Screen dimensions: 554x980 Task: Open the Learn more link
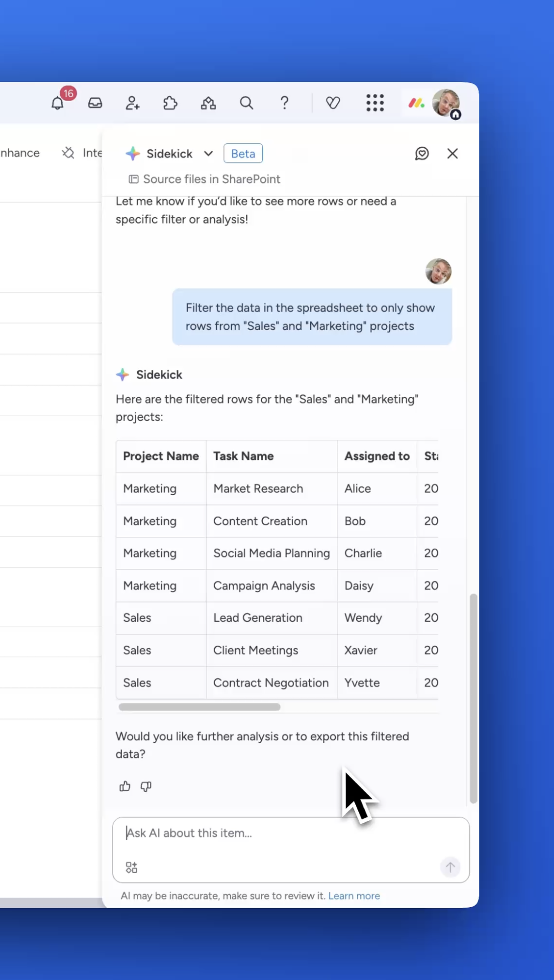coord(354,896)
